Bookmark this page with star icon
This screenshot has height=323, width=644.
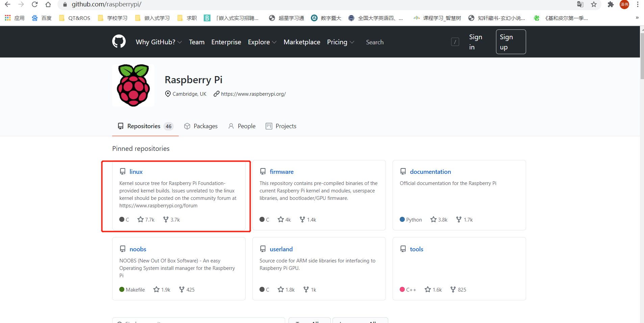594,4
